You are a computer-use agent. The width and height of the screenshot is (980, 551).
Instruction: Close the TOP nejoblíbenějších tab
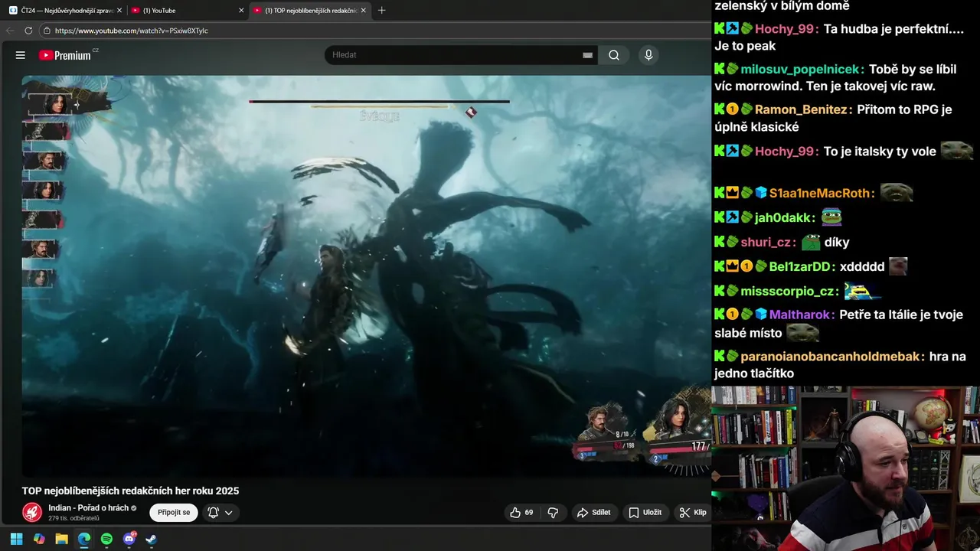point(364,10)
